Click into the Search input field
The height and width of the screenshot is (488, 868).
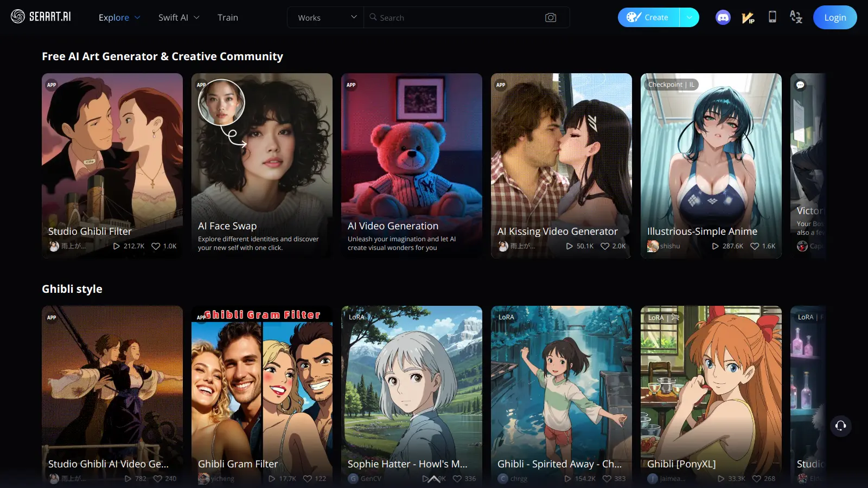[x=456, y=17]
